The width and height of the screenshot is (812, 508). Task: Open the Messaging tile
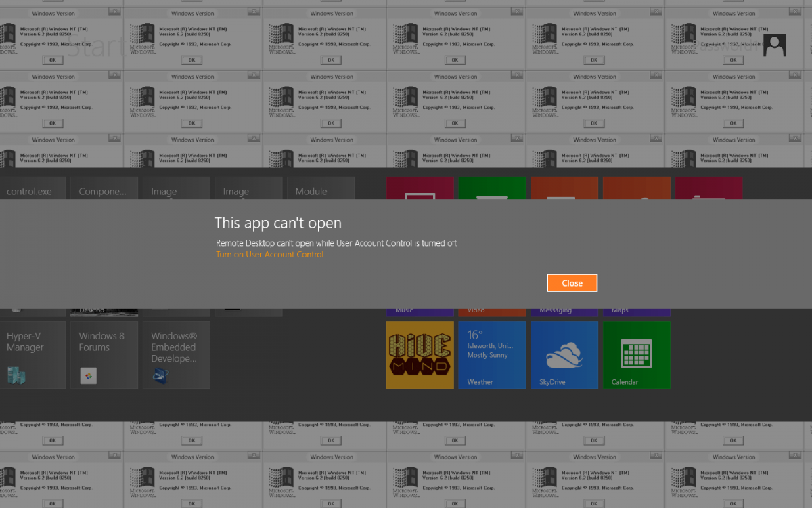click(564, 312)
